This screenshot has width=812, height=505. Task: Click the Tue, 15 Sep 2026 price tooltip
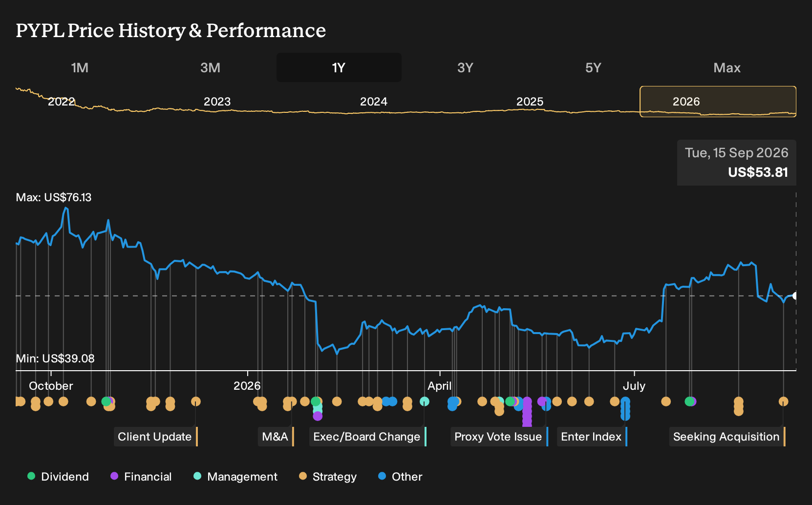pyautogui.click(x=737, y=163)
